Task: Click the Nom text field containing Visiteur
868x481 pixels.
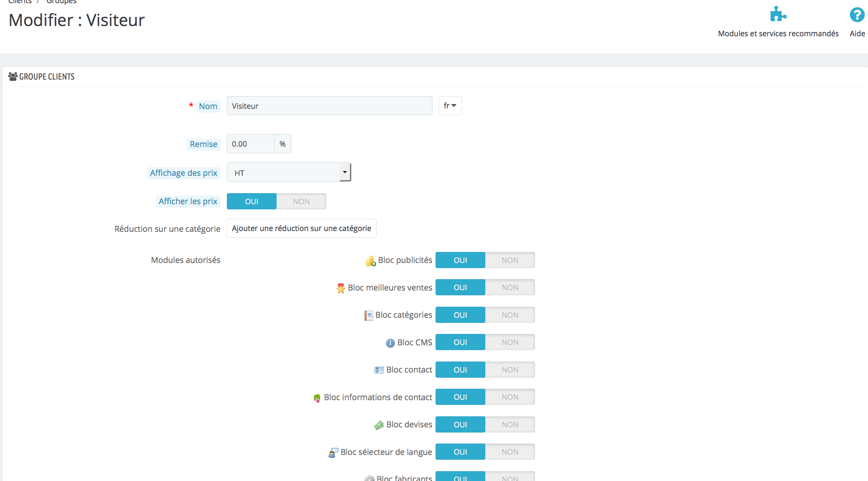Action: click(329, 106)
